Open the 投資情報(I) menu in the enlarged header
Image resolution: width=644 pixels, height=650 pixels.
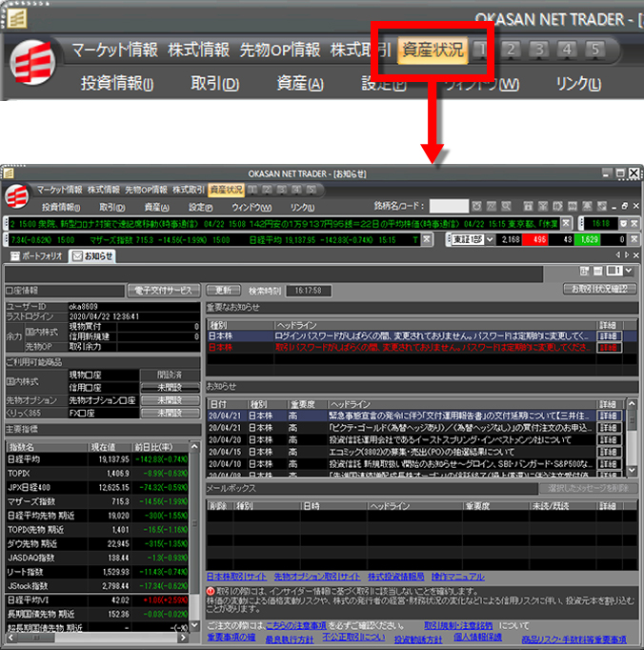[x=117, y=83]
